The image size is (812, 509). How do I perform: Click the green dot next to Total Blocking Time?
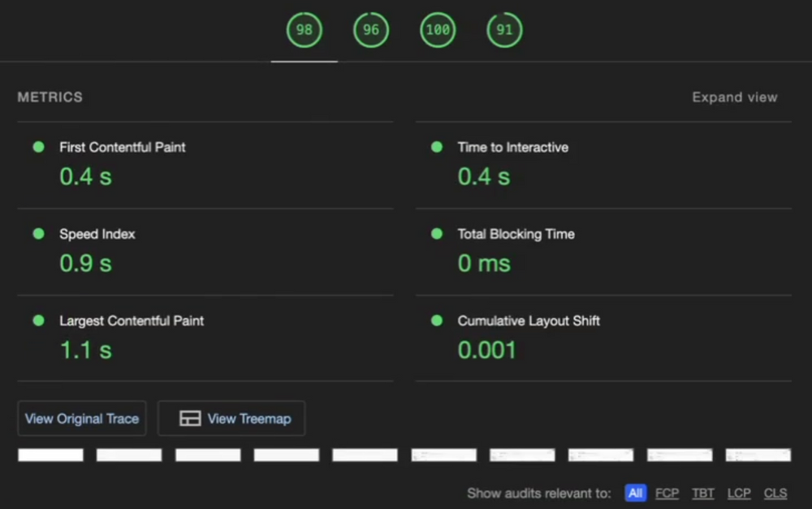point(437,234)
